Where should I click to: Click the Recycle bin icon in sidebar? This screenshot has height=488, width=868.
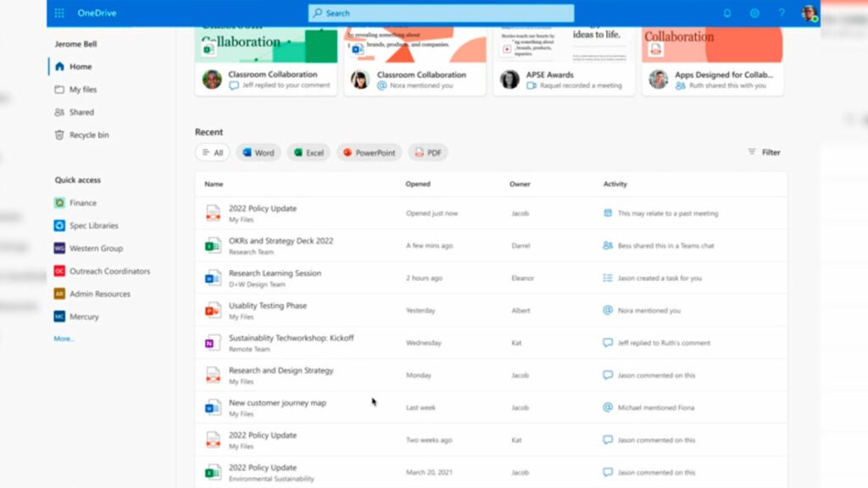pyautogui.click(x=59, y=135)
